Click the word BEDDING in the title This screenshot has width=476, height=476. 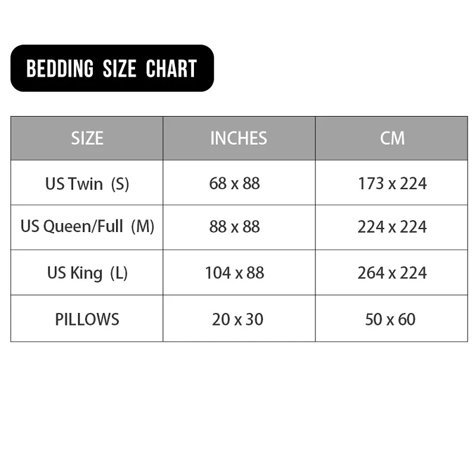(x=59, y=69)
